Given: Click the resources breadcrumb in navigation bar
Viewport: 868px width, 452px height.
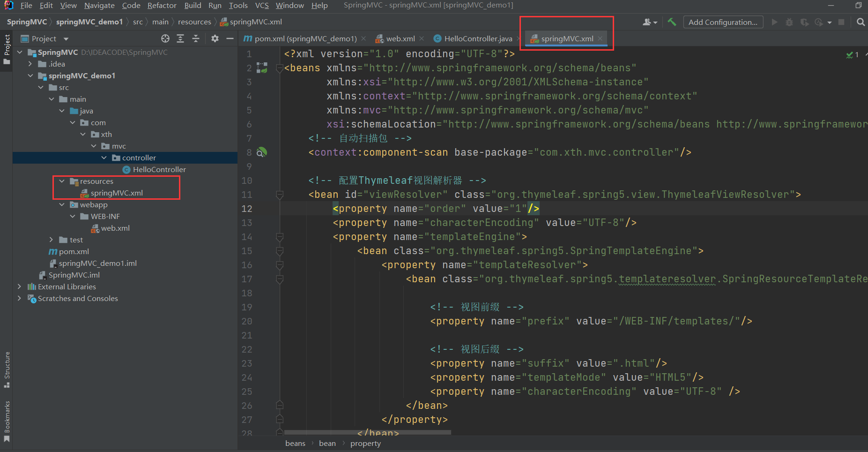Looking at the screenshot, I should 194,22.
